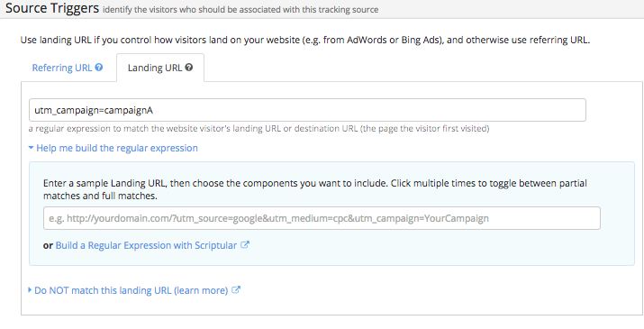The width and height of the screenshot is (644, 329).
Task: Click 'Enter a sample Landing URL' instructions
Action: tap(315, 189)
